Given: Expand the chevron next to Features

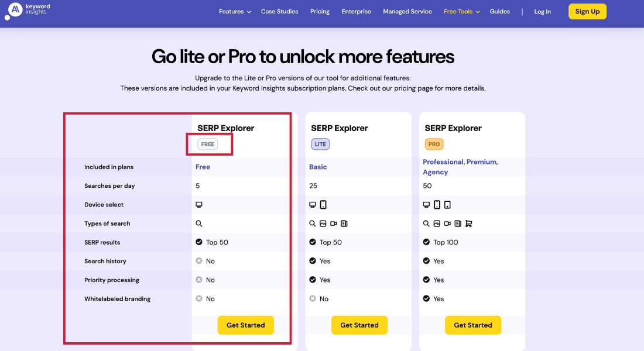Looking at the screenshot, I should pyautogui.click(x=249, y=12).
